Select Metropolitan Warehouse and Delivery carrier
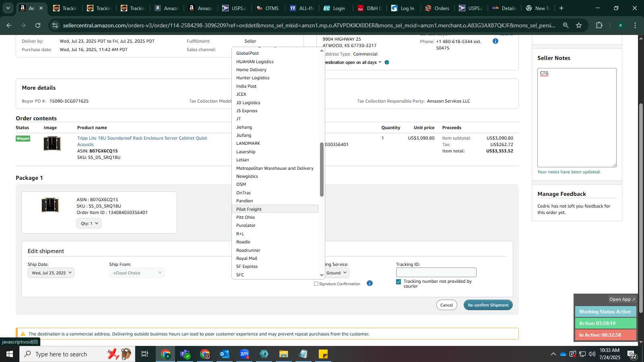Image resolution: width=644 pixels, height=362 pixels. [275, 168]
